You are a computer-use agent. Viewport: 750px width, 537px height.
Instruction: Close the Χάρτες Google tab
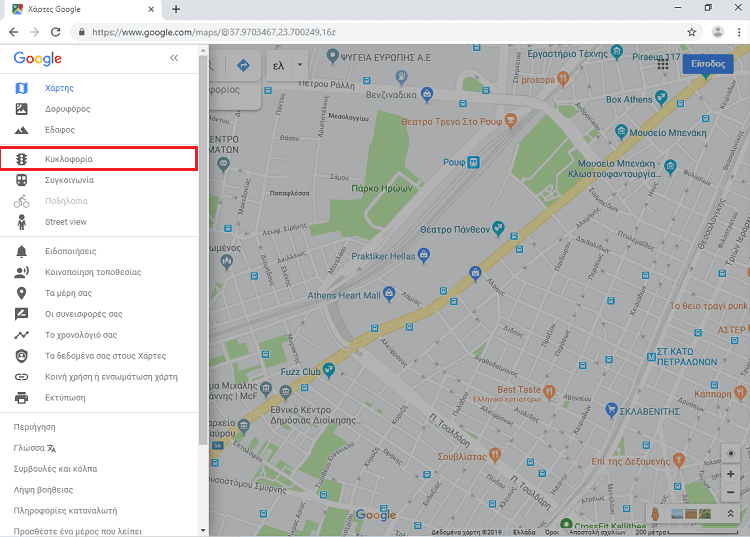pos(151,9)
